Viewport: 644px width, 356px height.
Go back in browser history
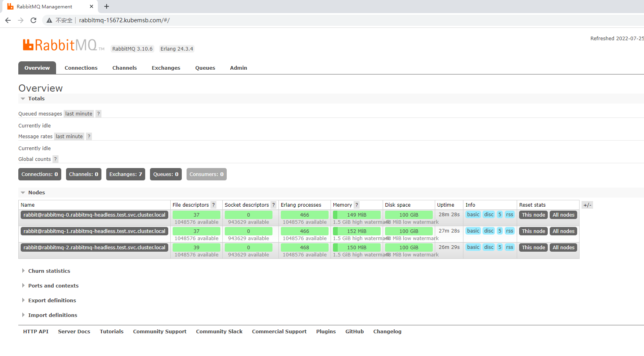tap(8, 20)
